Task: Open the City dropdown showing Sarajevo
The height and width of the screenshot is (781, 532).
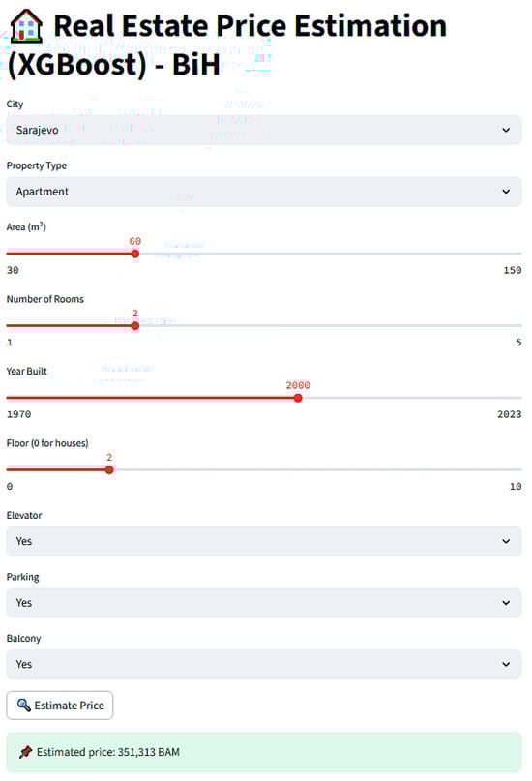Action: (264, 130)
